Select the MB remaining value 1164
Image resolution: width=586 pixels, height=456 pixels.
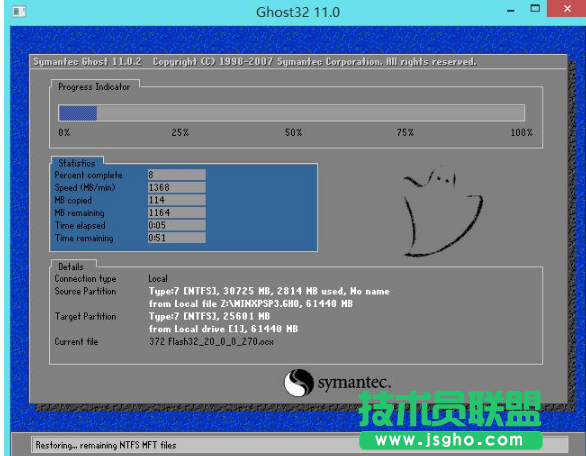click(x=176, y=213)
